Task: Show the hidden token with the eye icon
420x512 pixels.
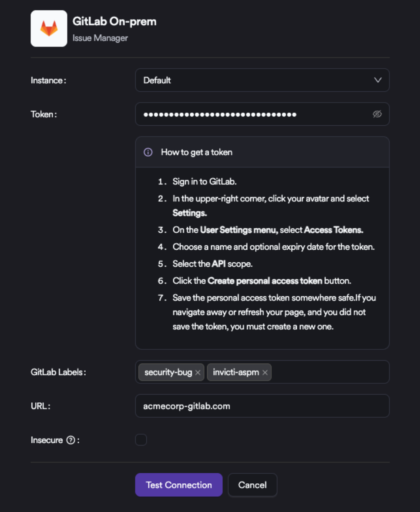Action: point(377,114)
